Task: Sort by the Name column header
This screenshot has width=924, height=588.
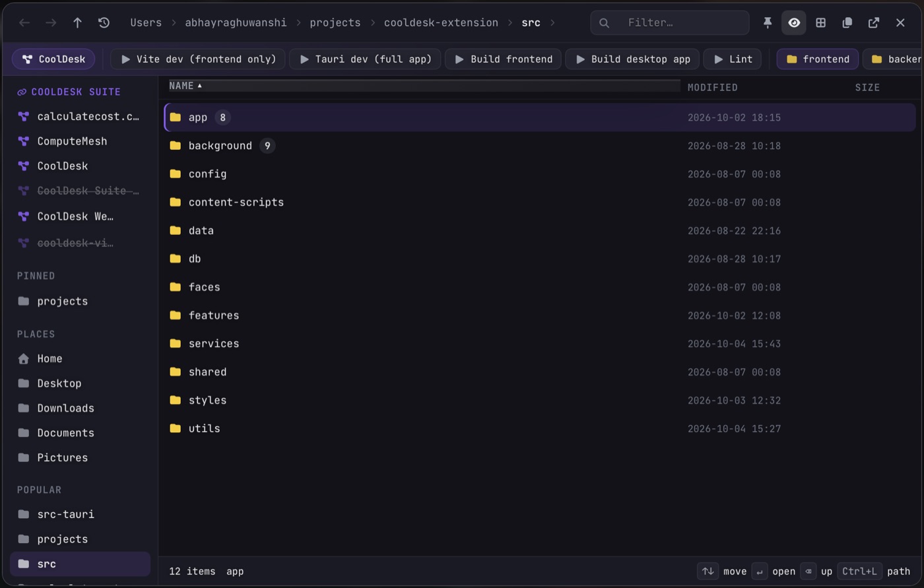Action: coord(424,86)
